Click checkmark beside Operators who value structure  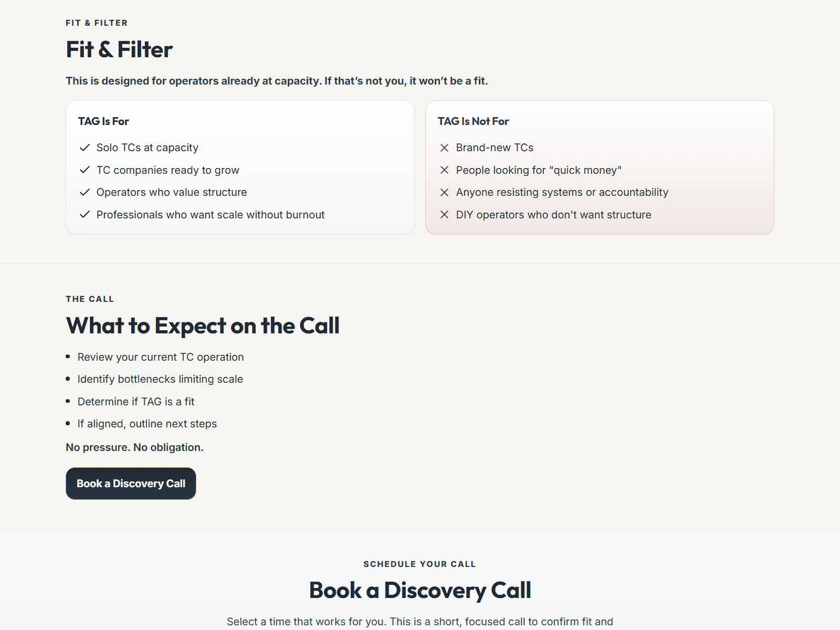[85, 192]
